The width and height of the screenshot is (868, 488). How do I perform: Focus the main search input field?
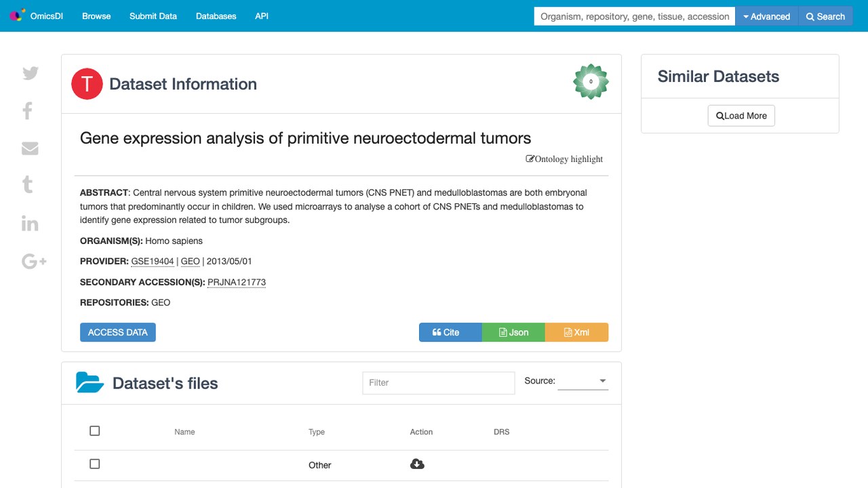[x=635, y=16]
